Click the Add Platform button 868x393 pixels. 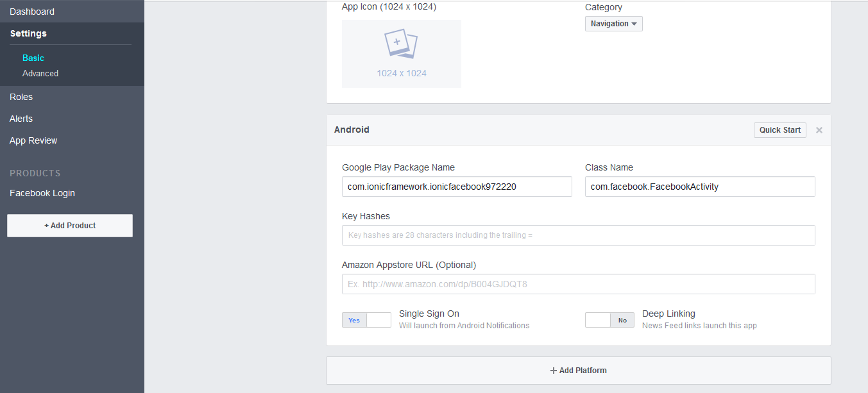click(x=578, y=370)
